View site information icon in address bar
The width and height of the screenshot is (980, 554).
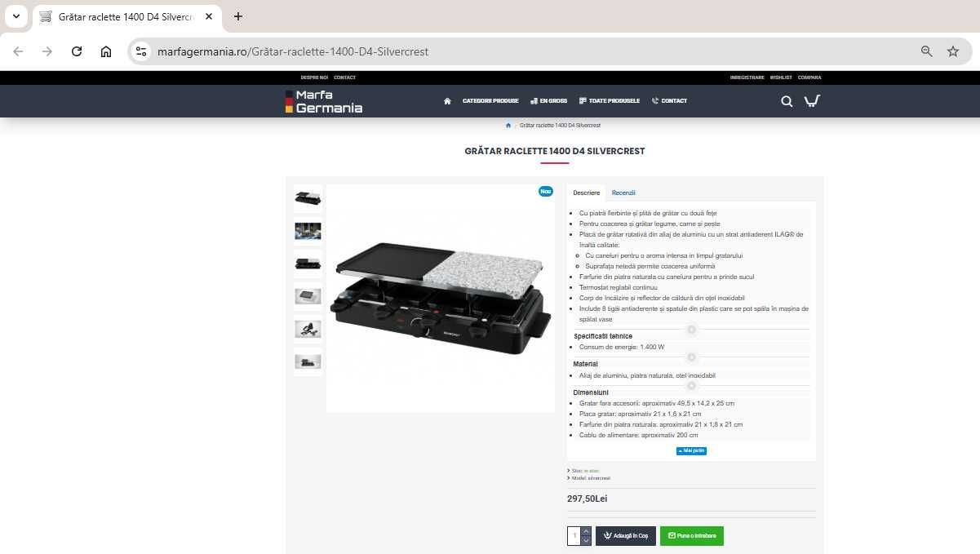(x=141, y=51)
